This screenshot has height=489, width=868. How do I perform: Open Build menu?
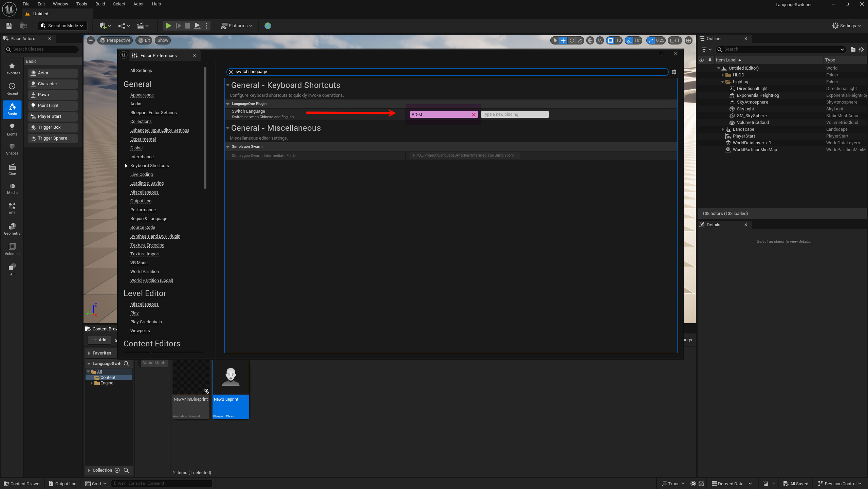[100, 4]
